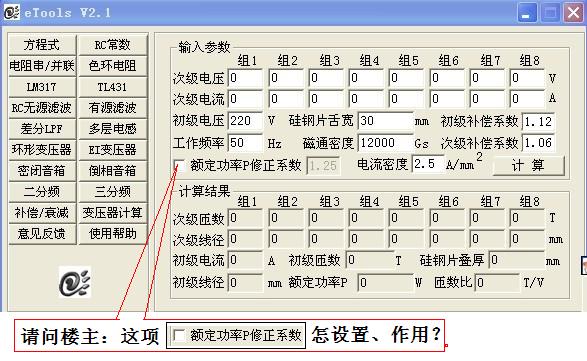Click the 次级电流 组4 input field

point(366,99)
